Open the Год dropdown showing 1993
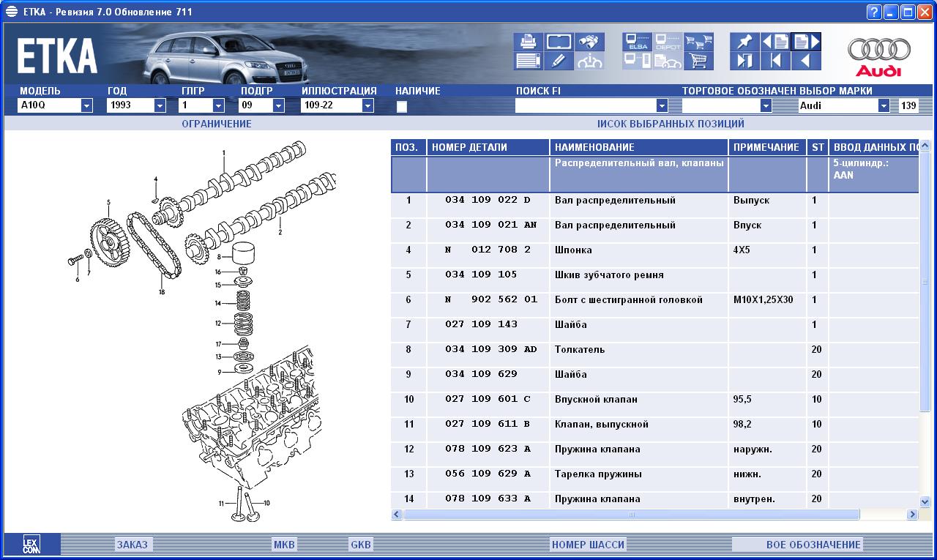Image resolution: width=937 pixels, height=560 pixels. tap(160, 105)
